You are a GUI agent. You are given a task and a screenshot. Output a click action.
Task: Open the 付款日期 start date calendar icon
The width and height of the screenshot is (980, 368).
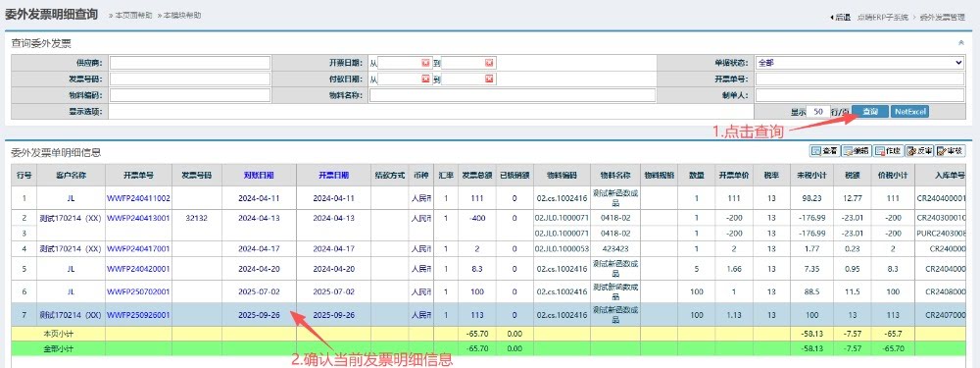click(x=425, y=79)
